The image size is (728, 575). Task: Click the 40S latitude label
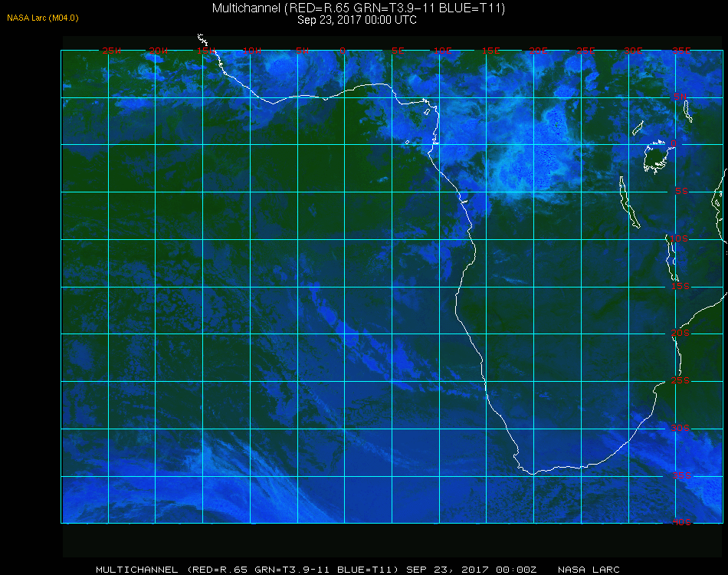click(681, 522)
